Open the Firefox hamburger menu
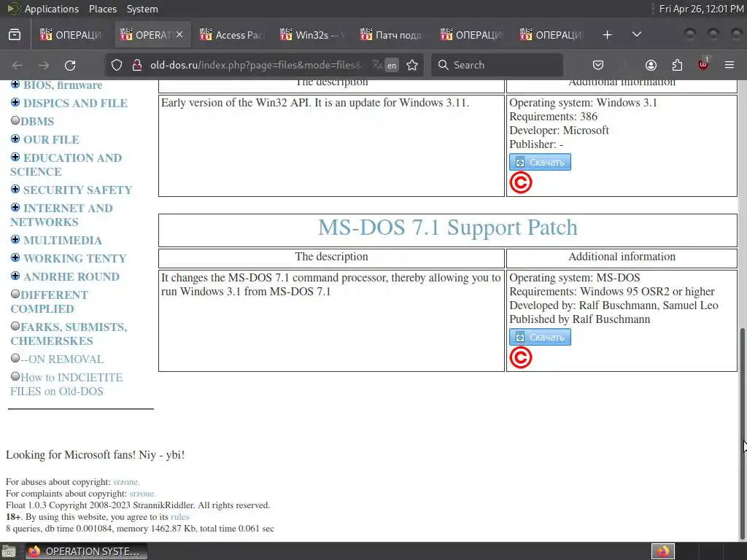 pos(729,65)
